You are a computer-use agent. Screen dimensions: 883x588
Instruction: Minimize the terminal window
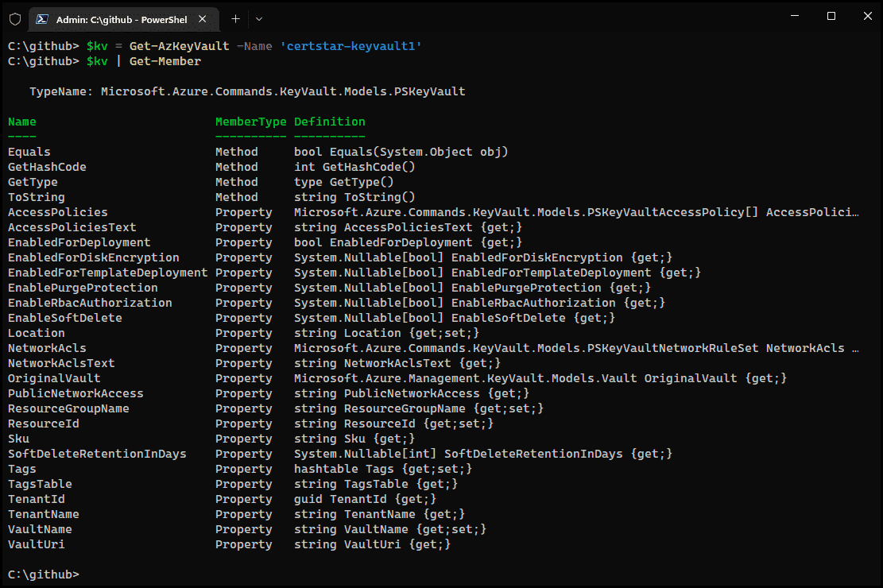coord(795,16)
